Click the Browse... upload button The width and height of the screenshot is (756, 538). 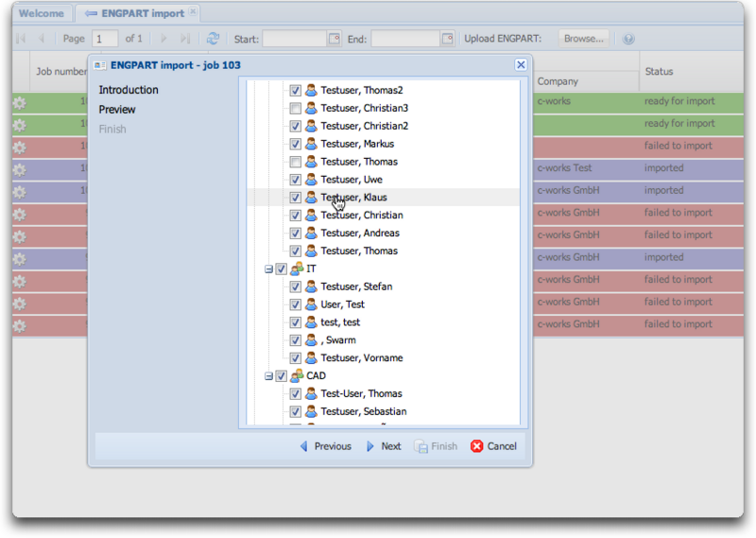pyautogui.click(x=583, y=39)
